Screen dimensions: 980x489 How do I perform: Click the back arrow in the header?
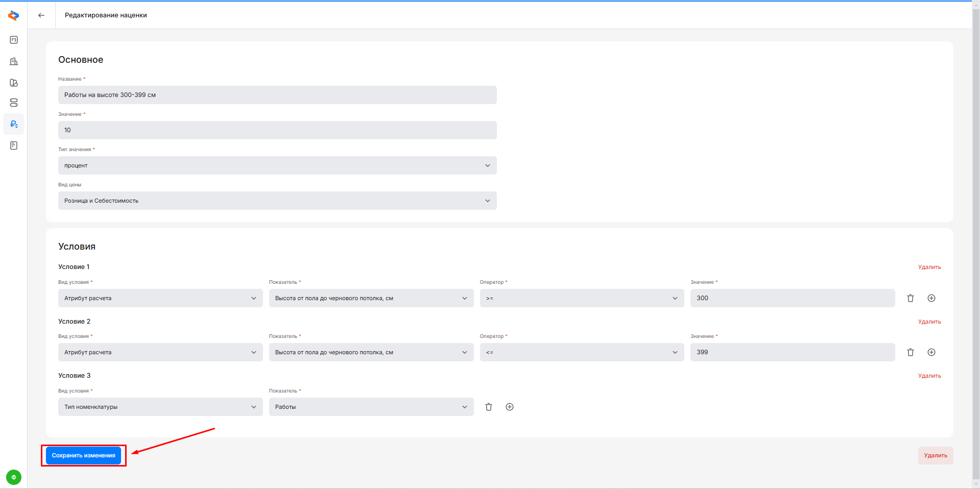41,15
